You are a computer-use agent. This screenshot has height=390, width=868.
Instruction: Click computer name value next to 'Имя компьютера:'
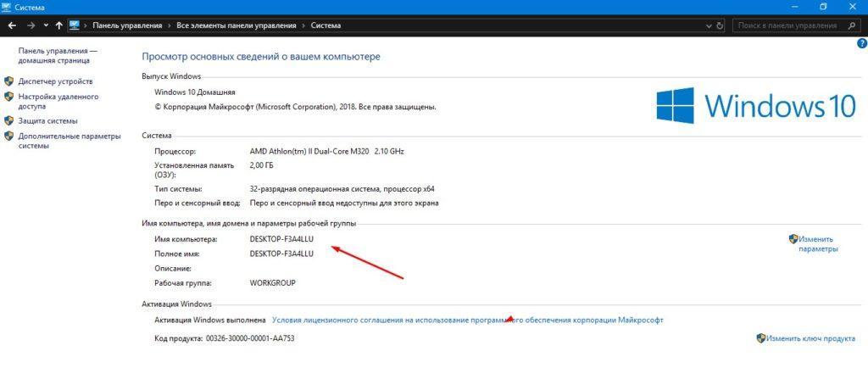click(281, 239)
